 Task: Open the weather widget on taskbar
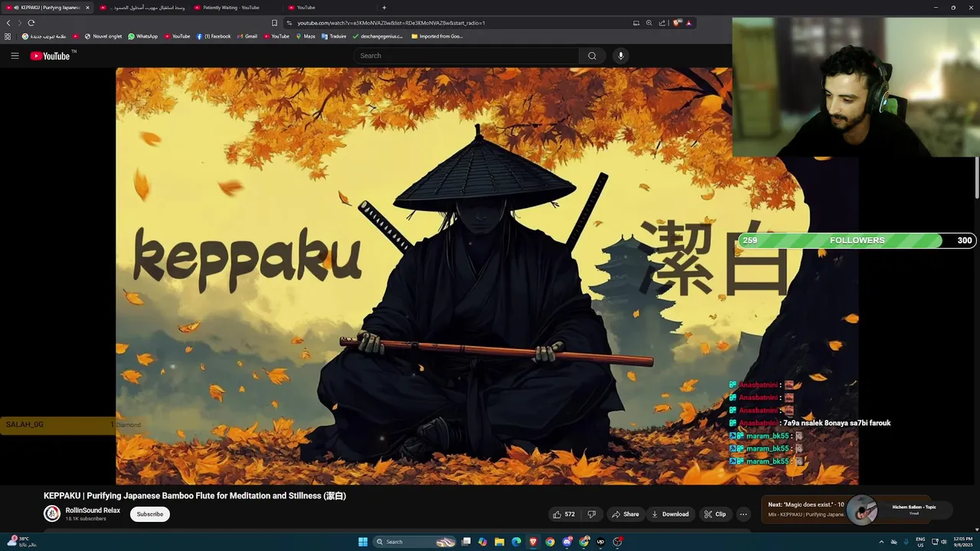pos(20,541)
